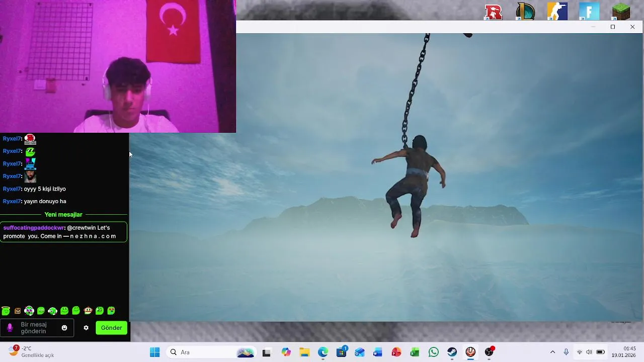Open WhatsApp from the taskbar
Image resolution: width=644 pixels, height=362 pixels.
click(434, 352)
